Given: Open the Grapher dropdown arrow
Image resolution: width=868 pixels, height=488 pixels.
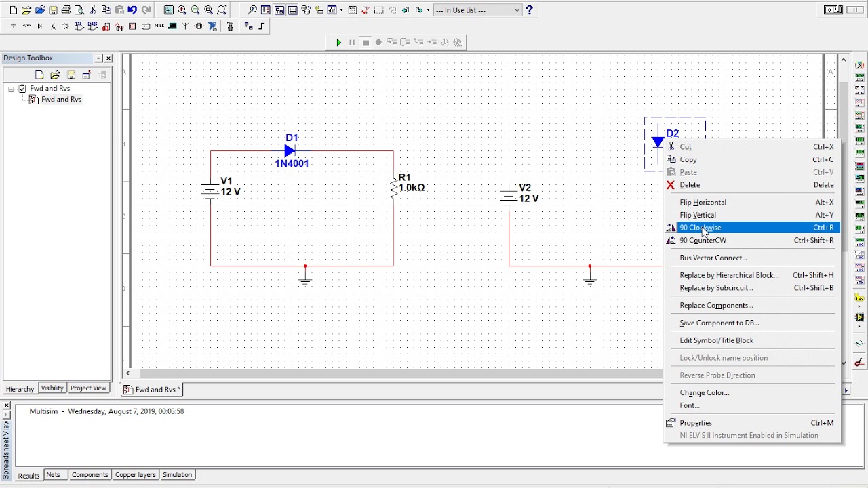Looking at the screenshot, I should pos(341,10).
